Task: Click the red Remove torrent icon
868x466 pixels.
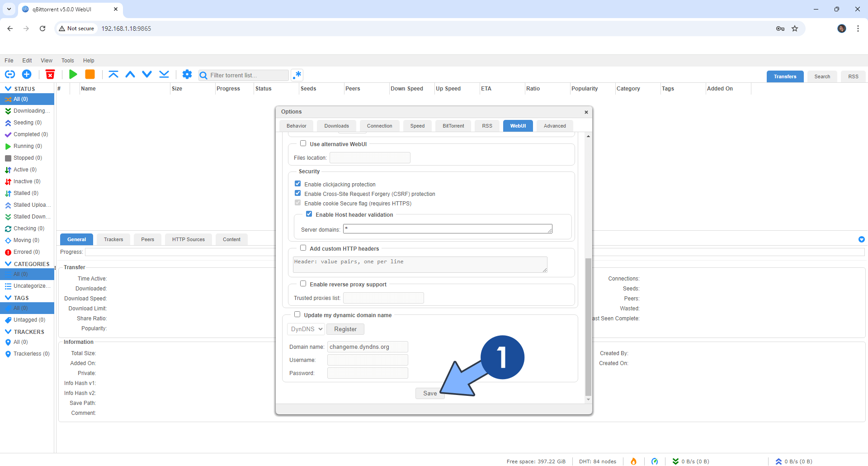Action: tap(50, 74)
